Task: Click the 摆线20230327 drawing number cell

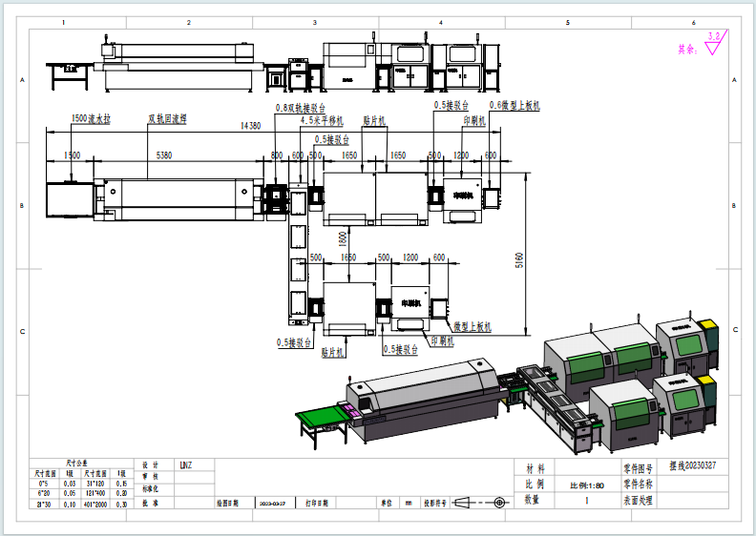Action: click(x=693, y=466)
